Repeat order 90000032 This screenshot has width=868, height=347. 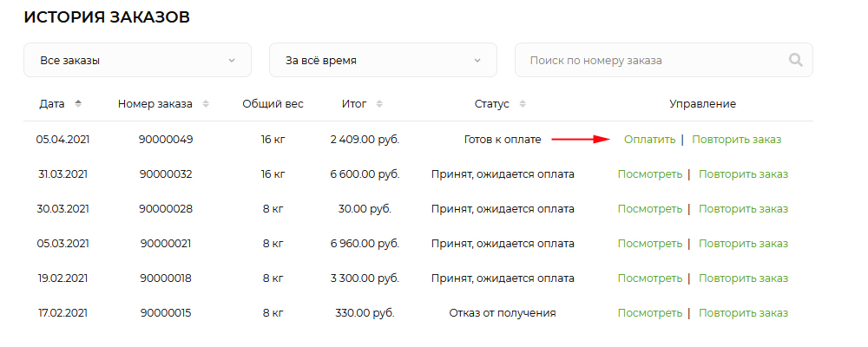[743, 173]
